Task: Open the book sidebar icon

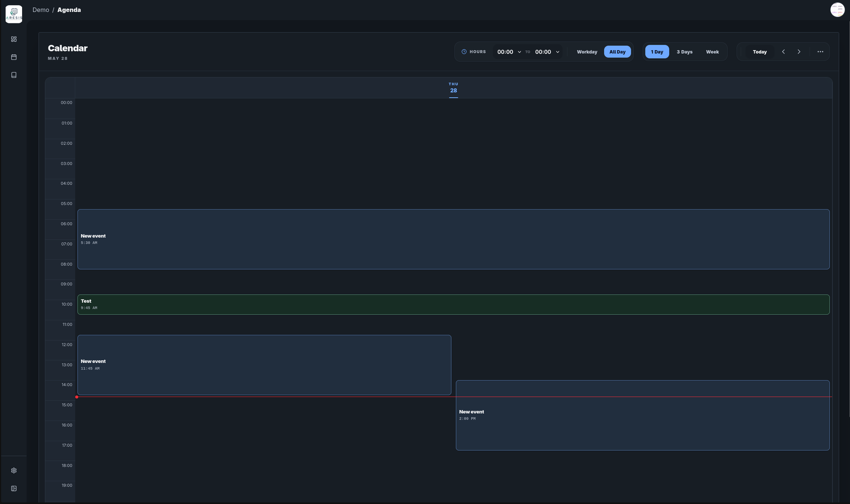Action: tap(14, 75)
